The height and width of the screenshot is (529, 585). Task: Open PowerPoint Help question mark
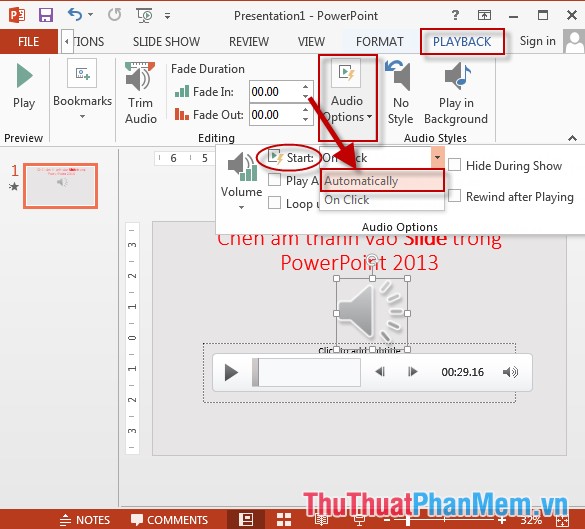tap(455, 15)
